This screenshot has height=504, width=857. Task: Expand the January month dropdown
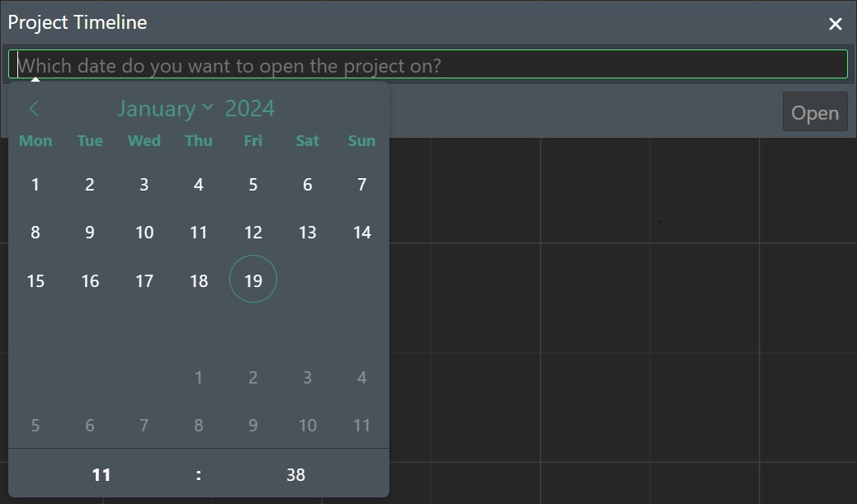coord(165,108)
